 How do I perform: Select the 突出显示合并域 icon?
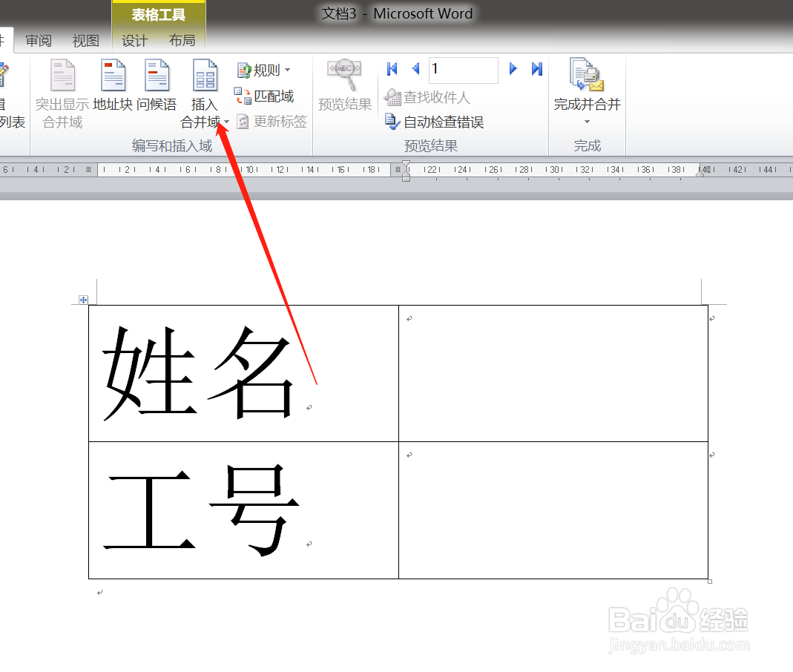[62, 90]
